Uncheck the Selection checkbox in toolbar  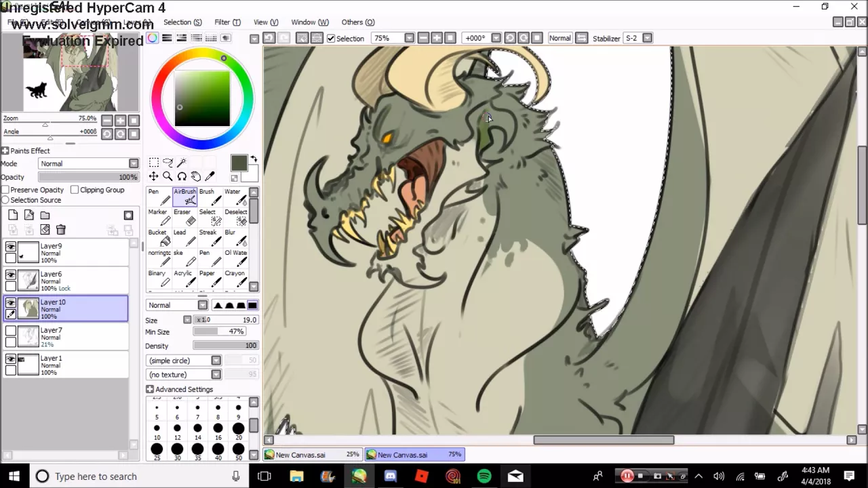[x=331, y=38]
